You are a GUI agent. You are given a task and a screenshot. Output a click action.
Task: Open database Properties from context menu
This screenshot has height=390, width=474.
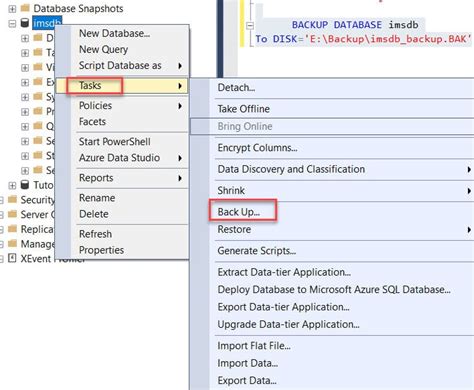123,250
